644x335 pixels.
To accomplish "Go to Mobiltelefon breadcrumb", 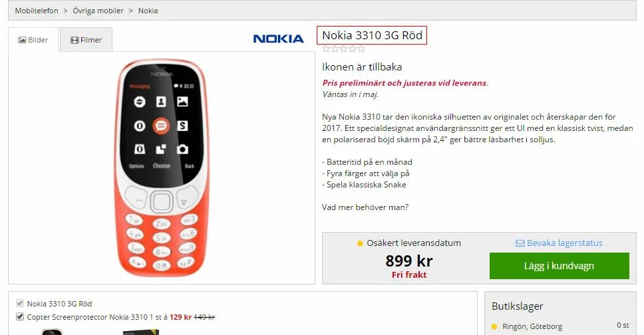I will click(37, 11).
